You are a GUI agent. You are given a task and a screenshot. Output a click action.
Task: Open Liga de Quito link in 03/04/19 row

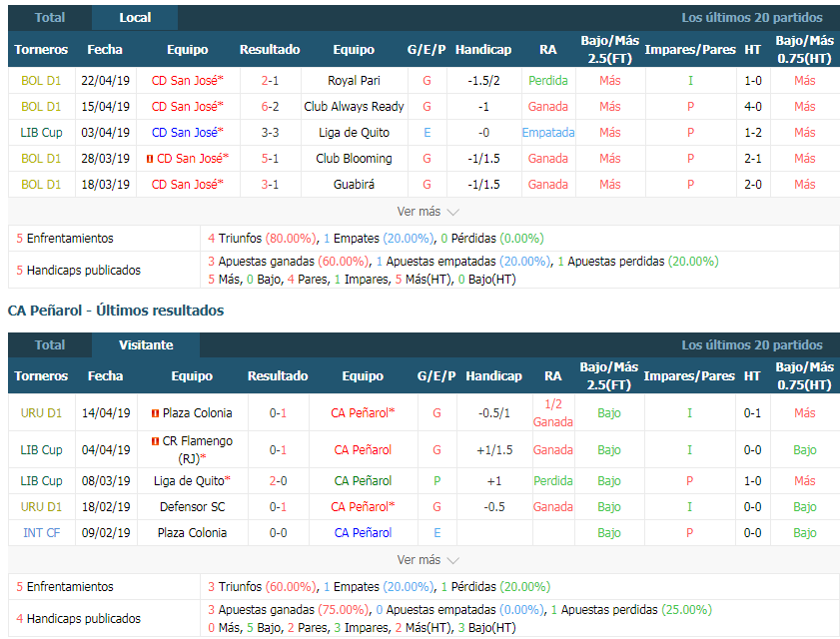(x=354, y=133)
